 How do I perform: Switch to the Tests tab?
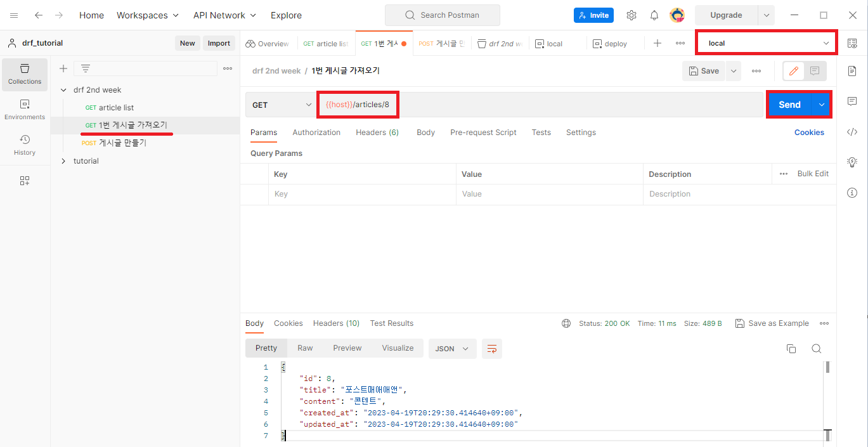pos(541,133)
